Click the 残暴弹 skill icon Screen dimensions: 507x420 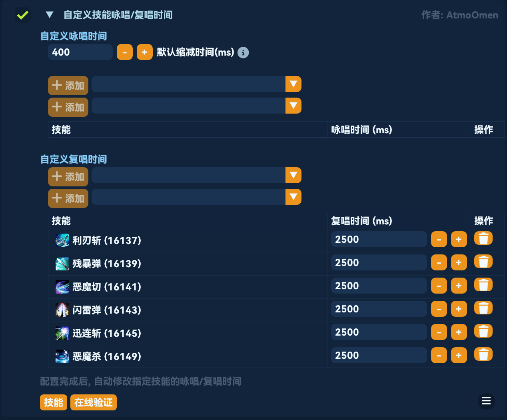62,263
